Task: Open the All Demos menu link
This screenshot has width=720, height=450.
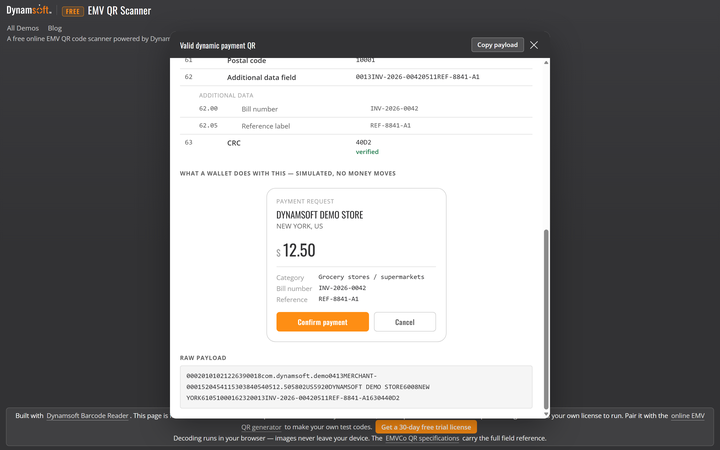Action: (23, 28)
